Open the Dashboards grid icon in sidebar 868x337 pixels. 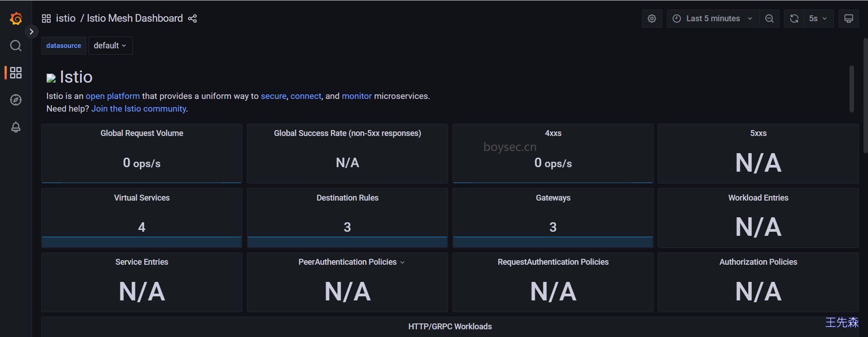point(16,73)
